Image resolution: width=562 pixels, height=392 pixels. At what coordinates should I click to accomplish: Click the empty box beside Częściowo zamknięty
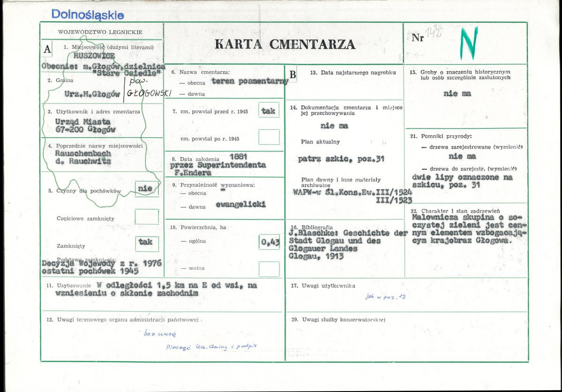(147, 217)
